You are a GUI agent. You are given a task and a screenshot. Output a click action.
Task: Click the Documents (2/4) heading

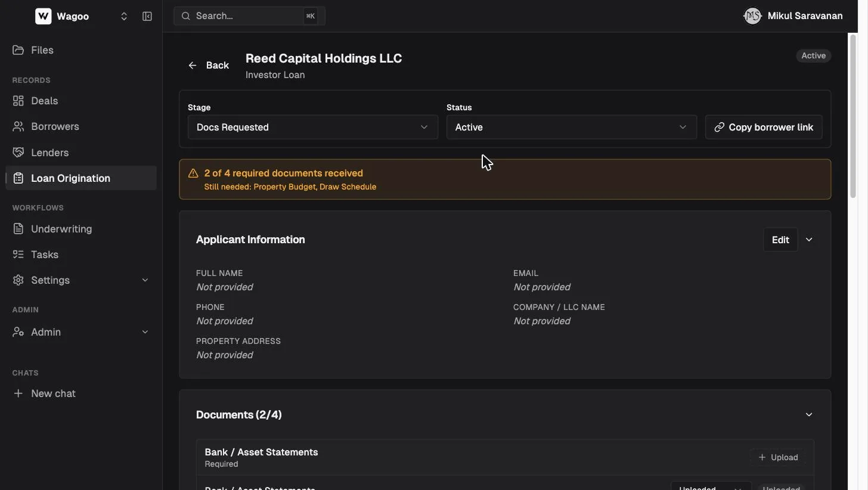coord(239,415)
